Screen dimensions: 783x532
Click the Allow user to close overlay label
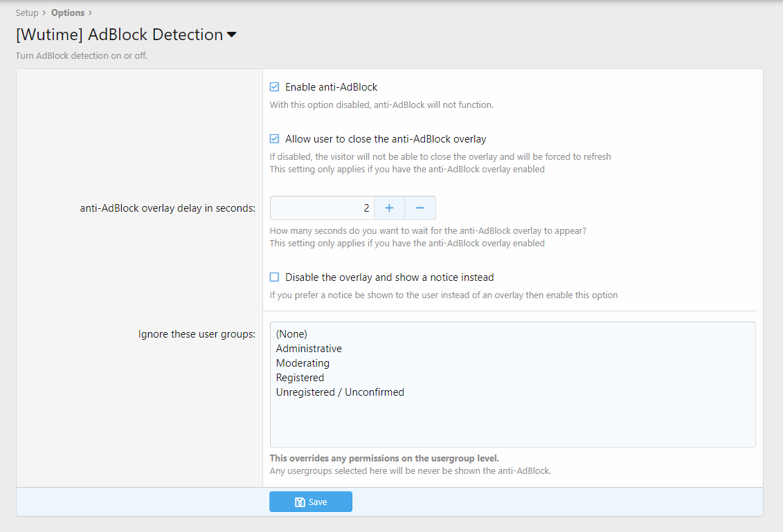[386, 139]
